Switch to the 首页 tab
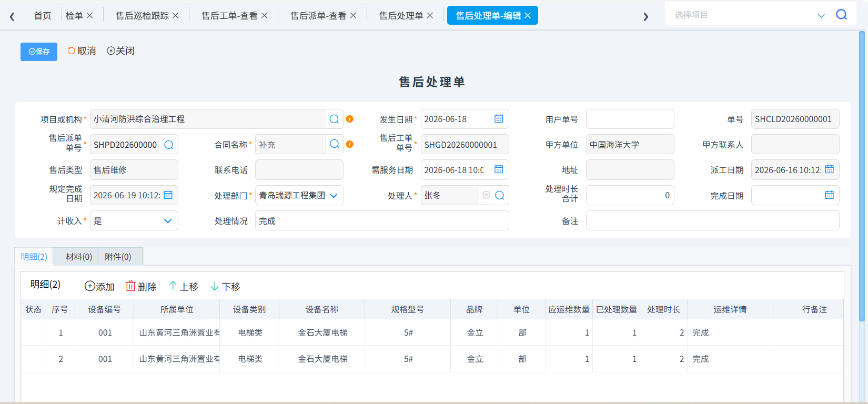Image resolution: width=868 pixels, height=404 pixels. coord(43,16)
